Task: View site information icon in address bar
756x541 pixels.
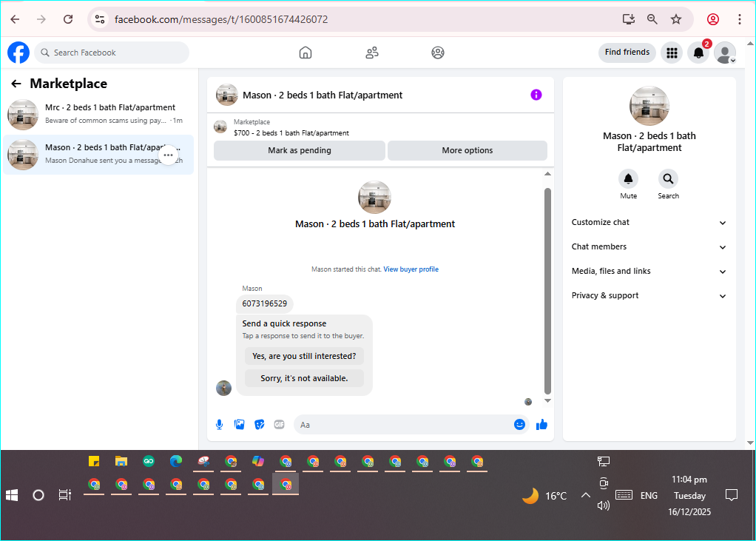Action: coord(100,19)
